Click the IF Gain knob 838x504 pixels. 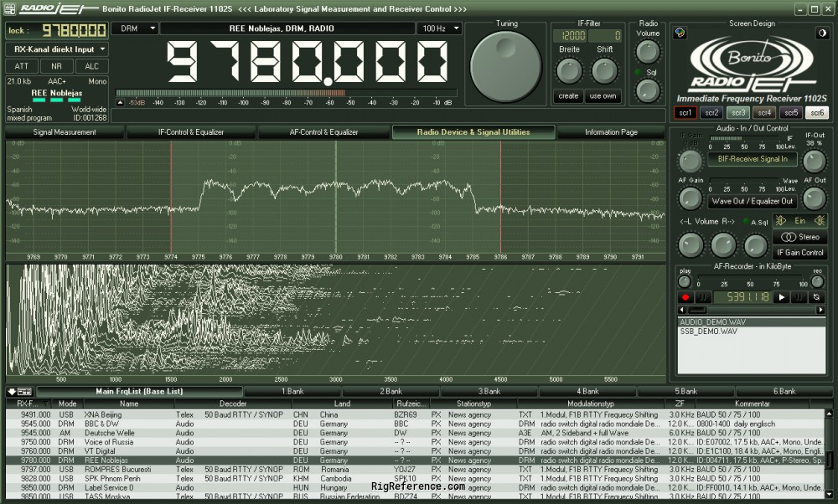tap(690, 162)
